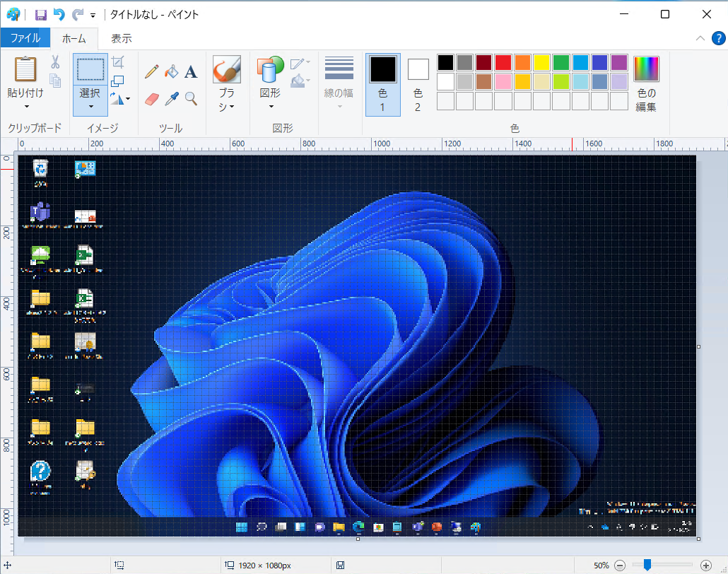Click the Save icon in quick access toolbar
The width and height of the screenshot is (728, 574).
[41, 15]
